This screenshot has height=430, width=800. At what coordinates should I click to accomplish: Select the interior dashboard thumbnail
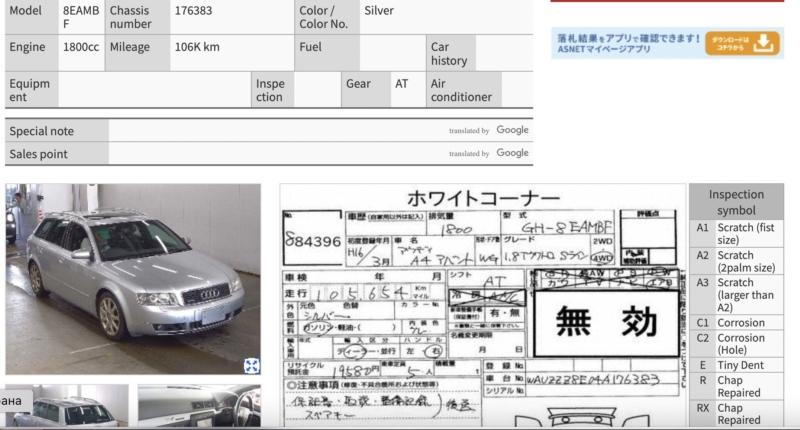click(x=199, y=408)
